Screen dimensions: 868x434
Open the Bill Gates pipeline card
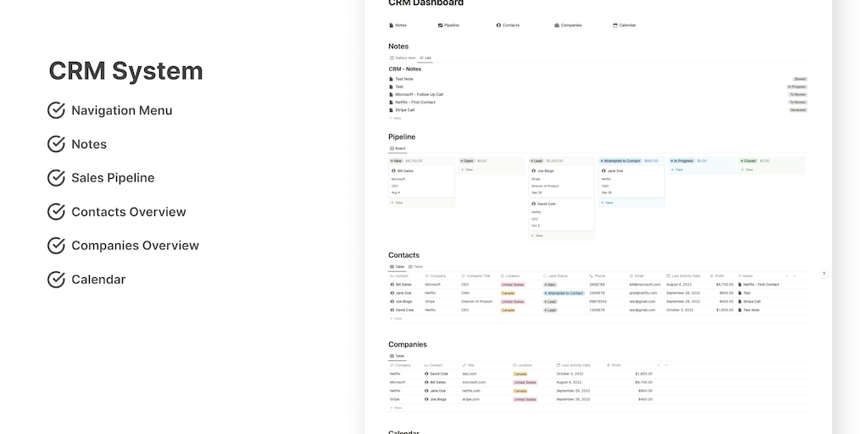coord(421,181)
